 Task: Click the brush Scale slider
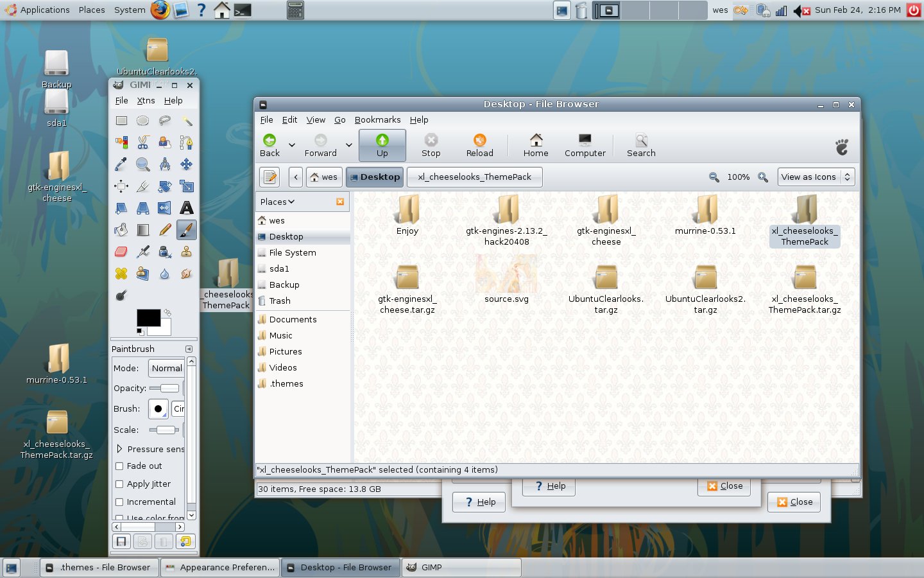click(x=164, y=430)
